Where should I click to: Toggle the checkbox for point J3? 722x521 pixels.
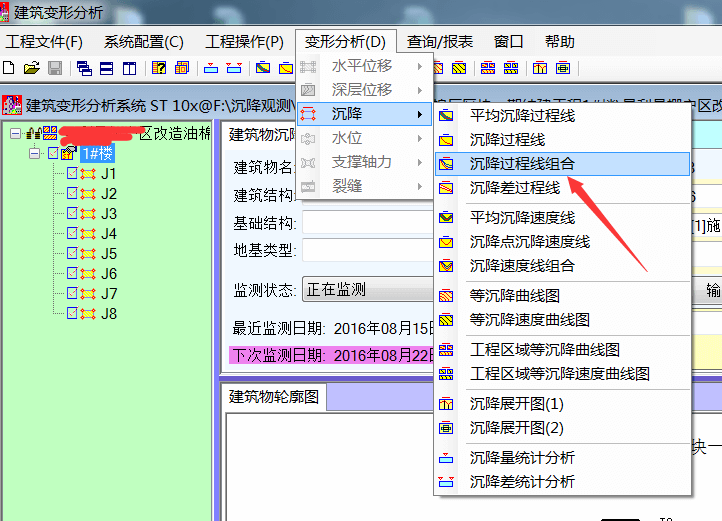click(x=72, y=213)
